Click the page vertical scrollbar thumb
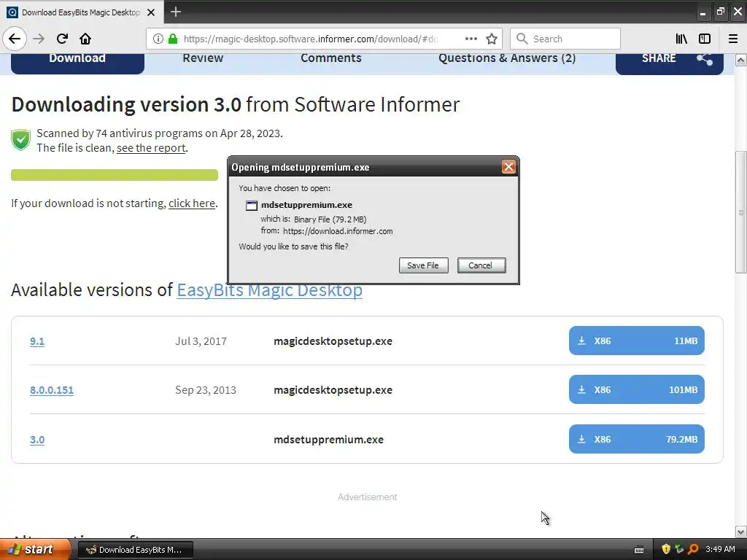This screenshot has height=560, width=747. [740, 212]
